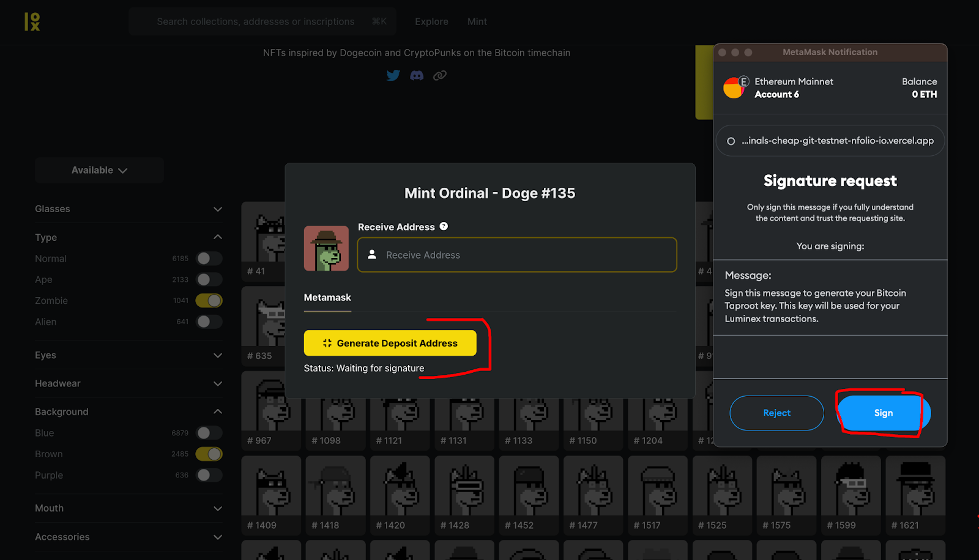Click the MetaMask account avatar icon
Viewport: 979px width, 560px height.
point(734,87)
